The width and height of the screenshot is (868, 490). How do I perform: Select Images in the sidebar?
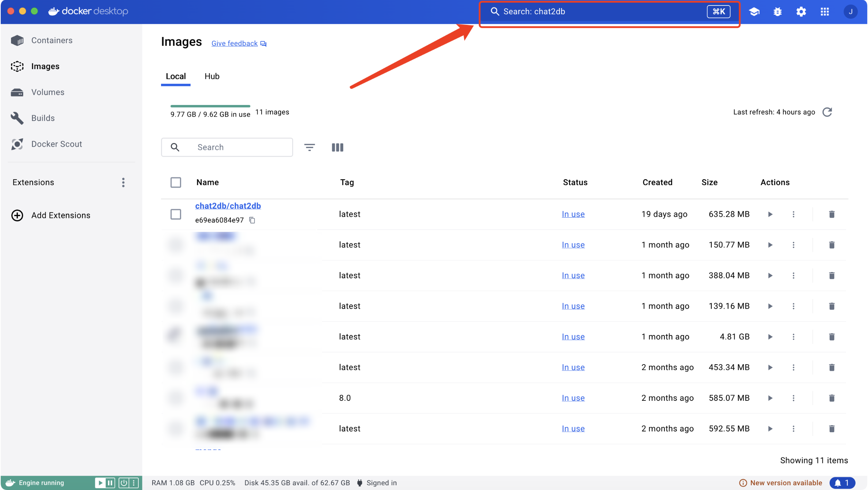tap(45, 66)
